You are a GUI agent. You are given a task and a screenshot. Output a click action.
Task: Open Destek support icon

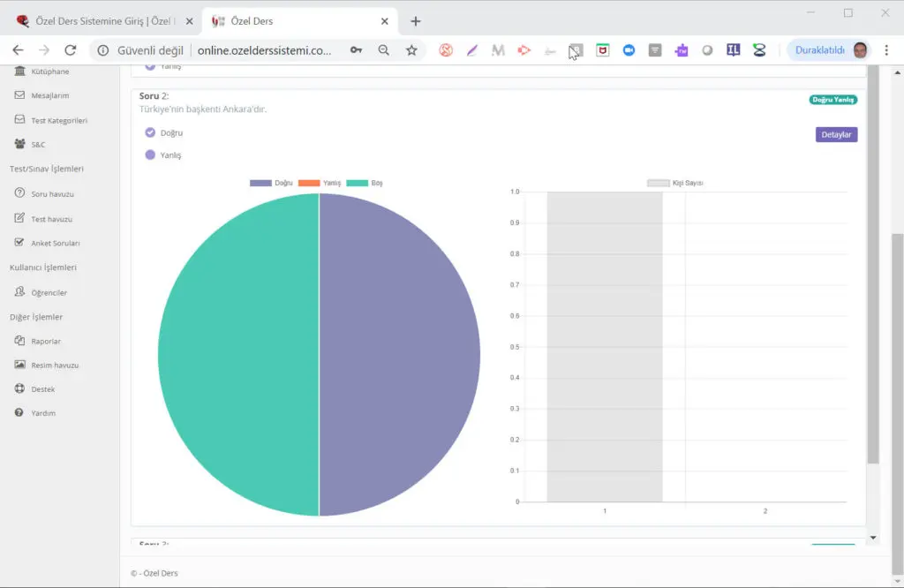(20, 388)
